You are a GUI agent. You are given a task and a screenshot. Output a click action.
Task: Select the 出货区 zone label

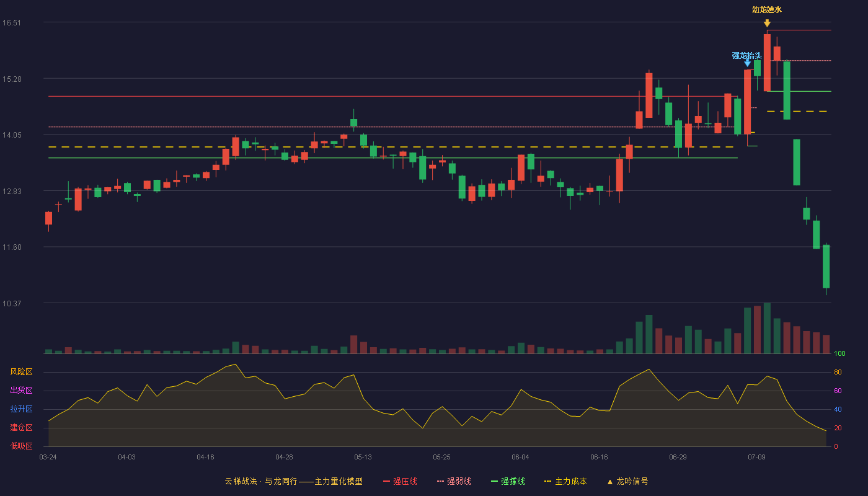tap(22, 391)
